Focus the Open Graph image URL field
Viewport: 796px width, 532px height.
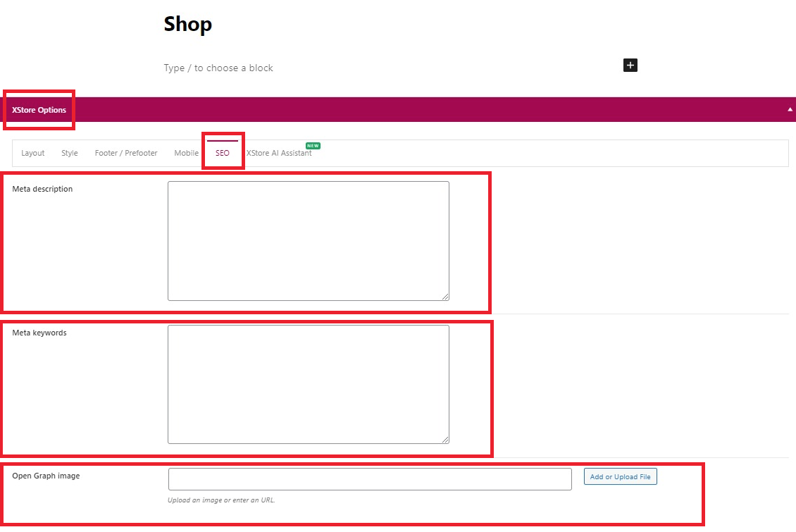(x=370, y=479)
